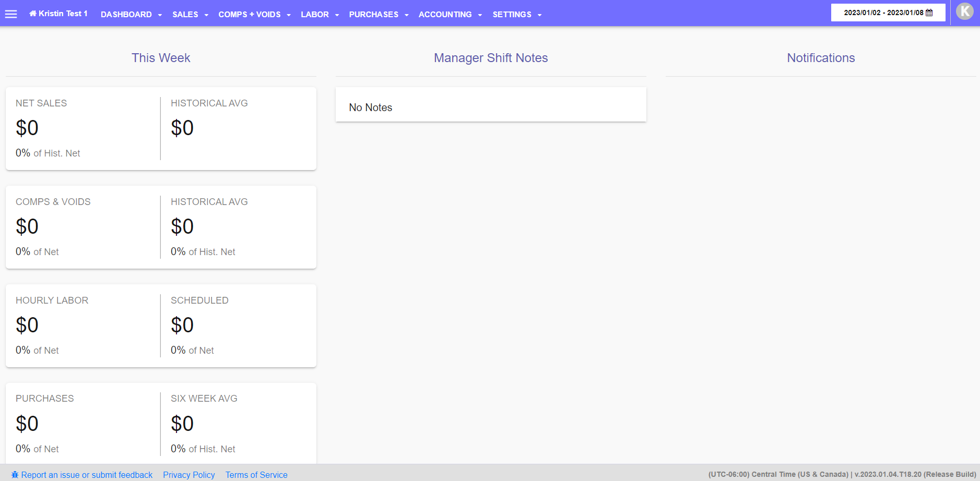Open the Dashboard menu

tap(126, 15)
